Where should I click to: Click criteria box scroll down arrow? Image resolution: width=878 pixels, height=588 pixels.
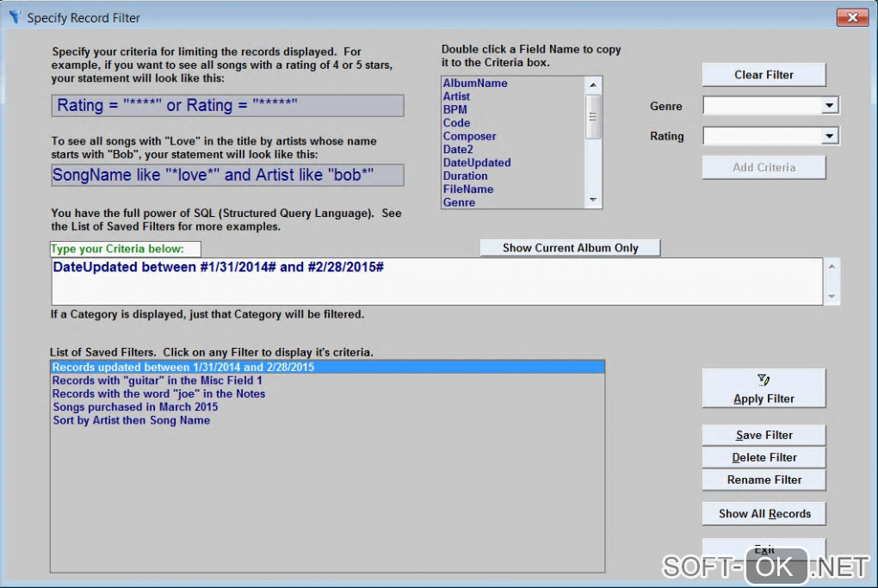coord(832,297)
